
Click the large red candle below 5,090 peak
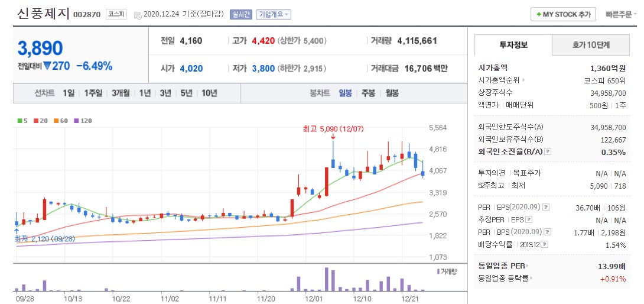(327, 182)
